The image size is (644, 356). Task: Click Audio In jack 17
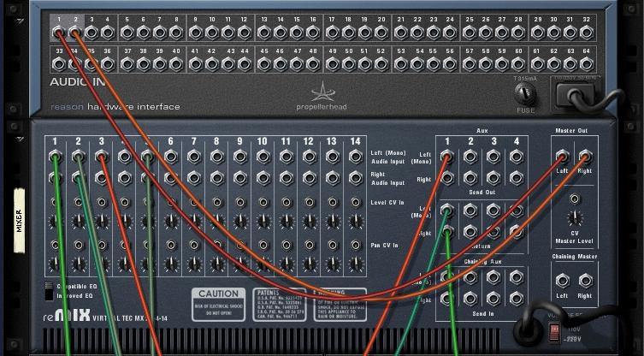coord(333,32)
